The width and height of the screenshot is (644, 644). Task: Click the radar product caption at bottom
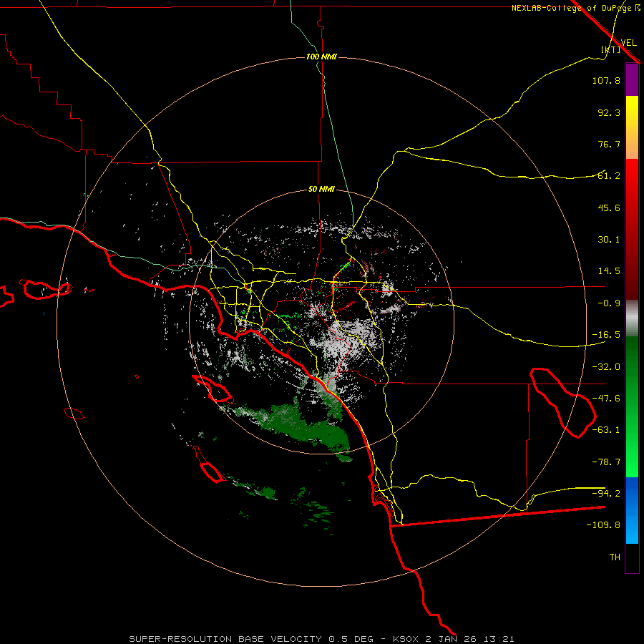point(321,639)
